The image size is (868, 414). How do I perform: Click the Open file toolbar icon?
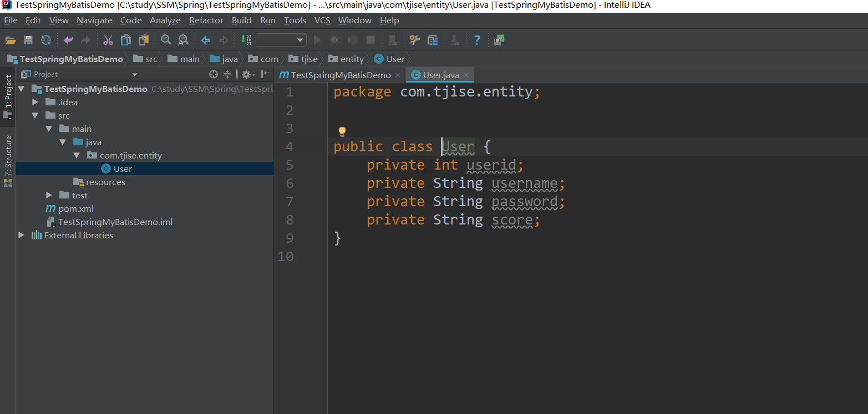10,40
